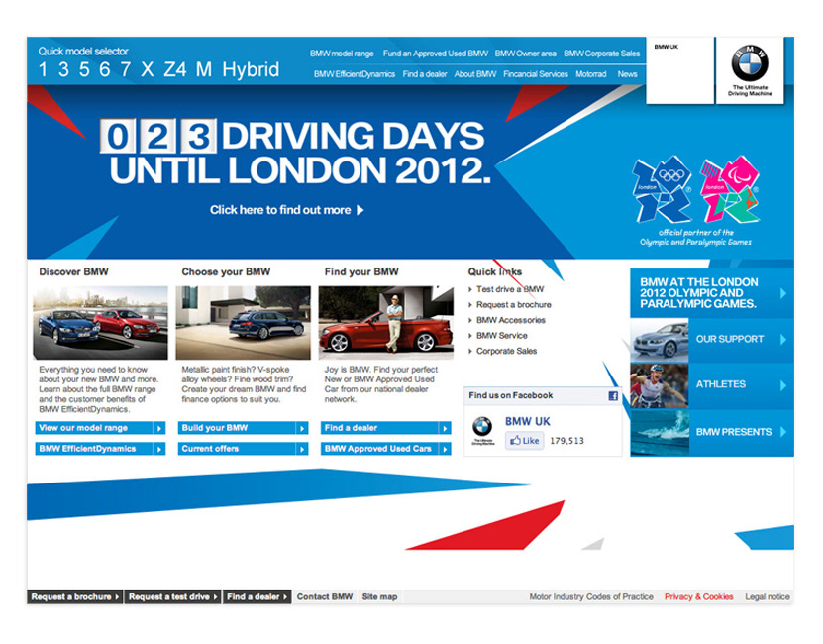Click Site map footer link
This screenshot has width=823, height=644.
point(379,597)
